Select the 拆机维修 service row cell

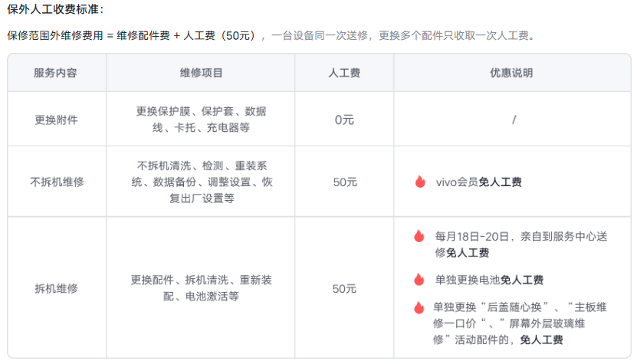point(56,289)
